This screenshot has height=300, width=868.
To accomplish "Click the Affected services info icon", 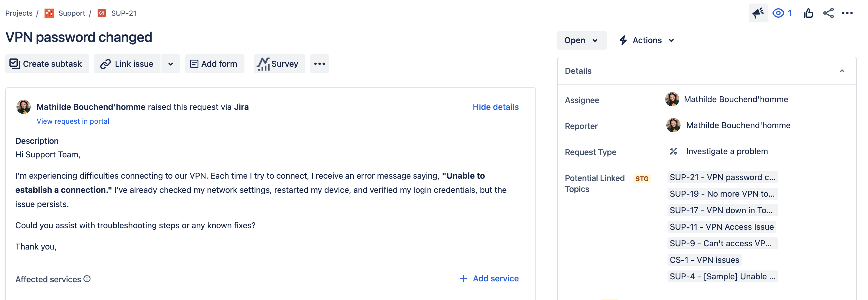I will pyautogui.click(x=87, y=279).
